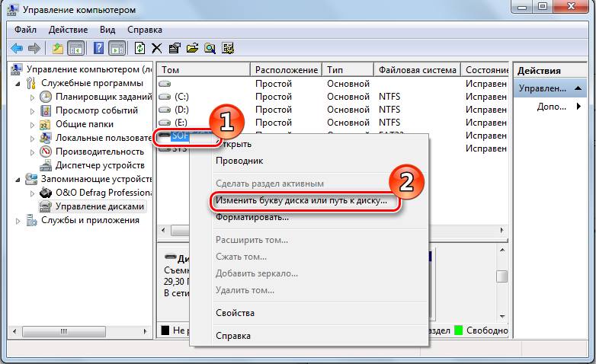
Task: Expand the Службы и приложения node
Action: (x=18, y=220)
